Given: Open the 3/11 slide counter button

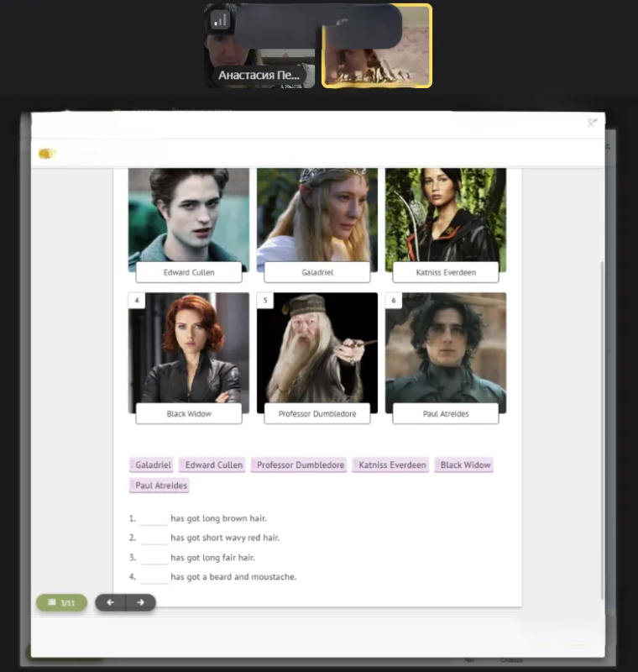Looking at the screenshot, I should (61, 602).
